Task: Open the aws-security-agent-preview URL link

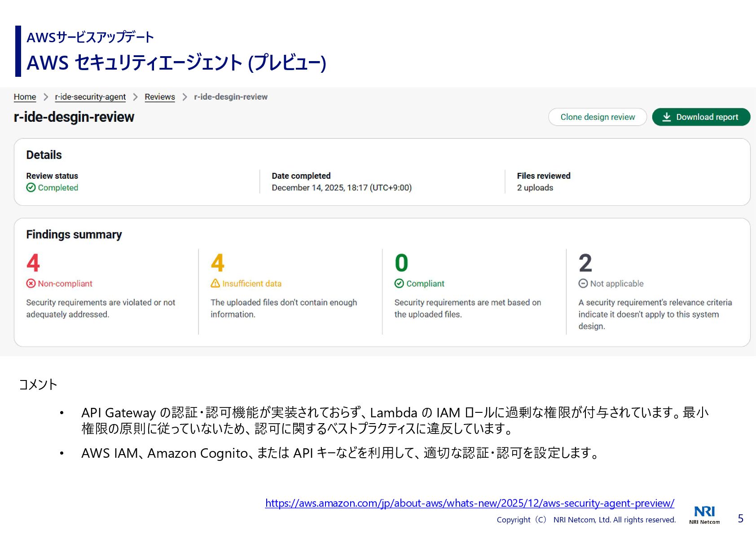Action: coord(470,503)
